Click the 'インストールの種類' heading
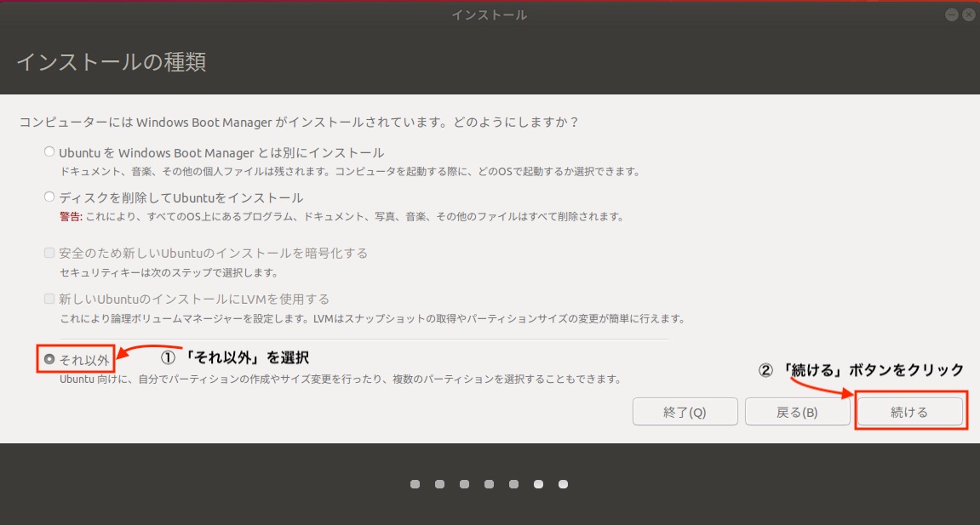The width and height of the screenshot is (980, 525). (112, 62)
